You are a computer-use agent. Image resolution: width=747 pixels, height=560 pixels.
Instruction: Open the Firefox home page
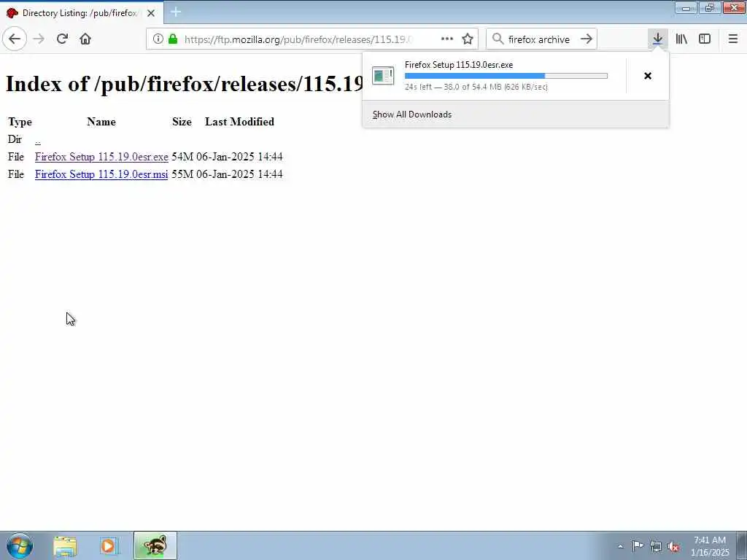pos(85,39)
